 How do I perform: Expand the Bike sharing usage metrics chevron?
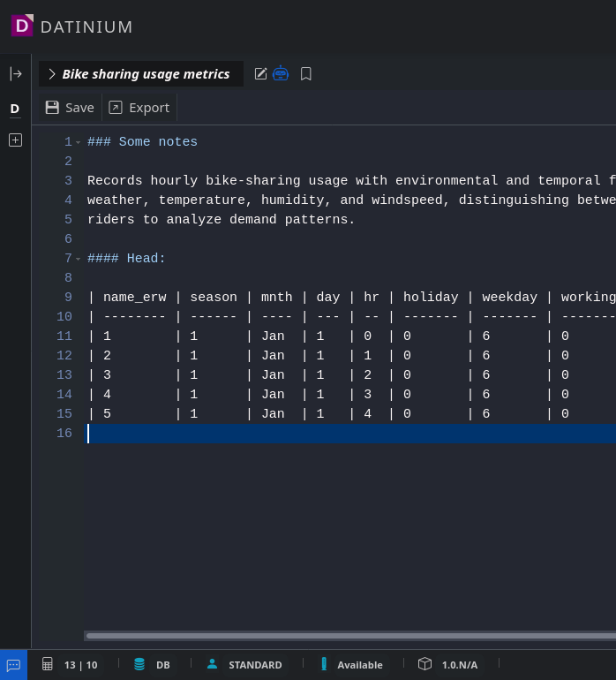tap(52, 74)
